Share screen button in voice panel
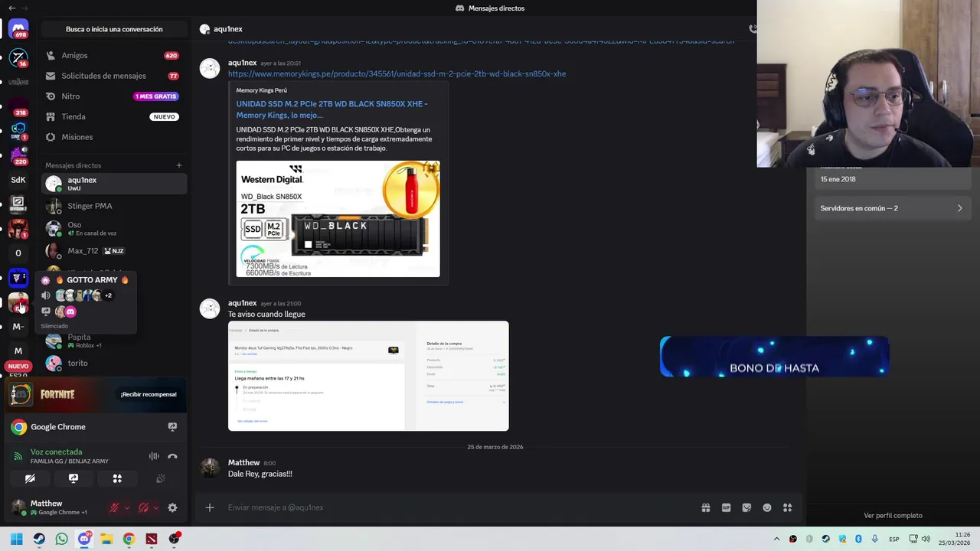The image size is (980, 551). click(73, 478)
